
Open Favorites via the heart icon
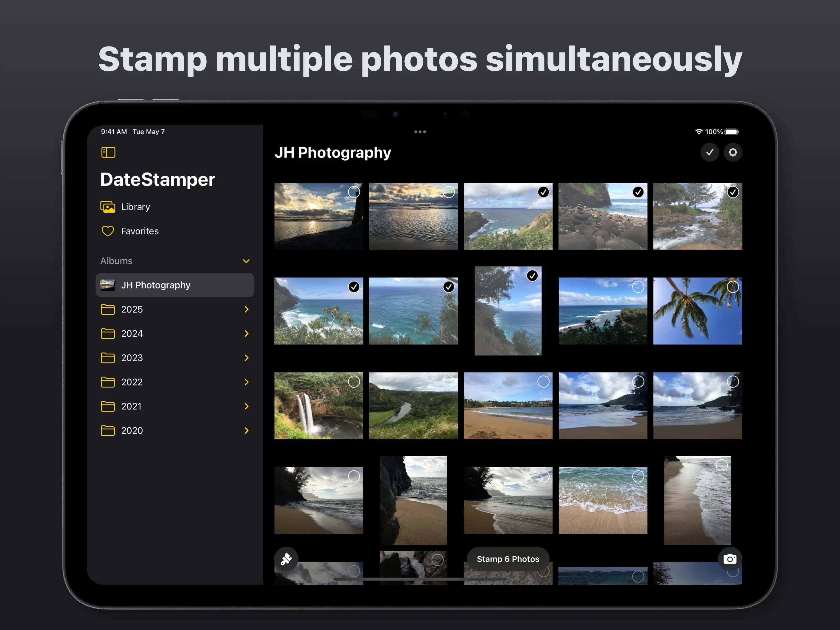(108, 231)
